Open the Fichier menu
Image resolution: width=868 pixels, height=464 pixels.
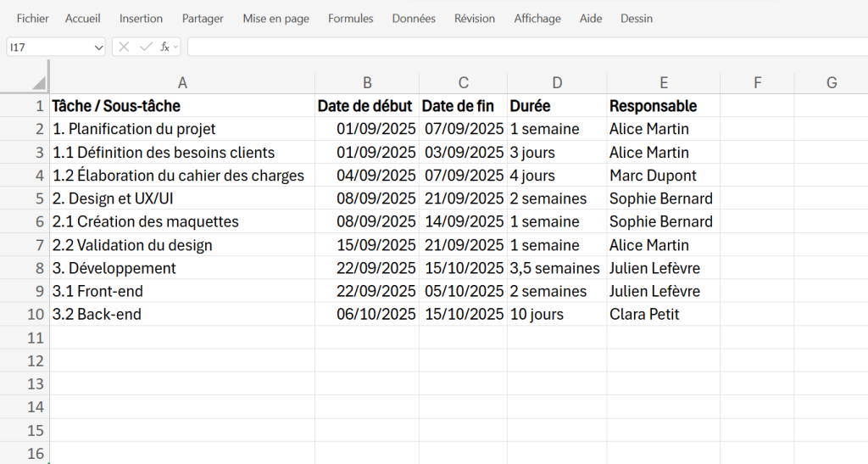click(x=33, y=19)
